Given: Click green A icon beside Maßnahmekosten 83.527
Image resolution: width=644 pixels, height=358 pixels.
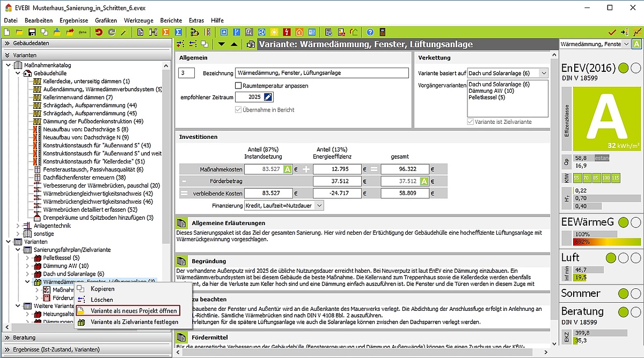Looking at the screenshot, I should click(x=288, y=169).
